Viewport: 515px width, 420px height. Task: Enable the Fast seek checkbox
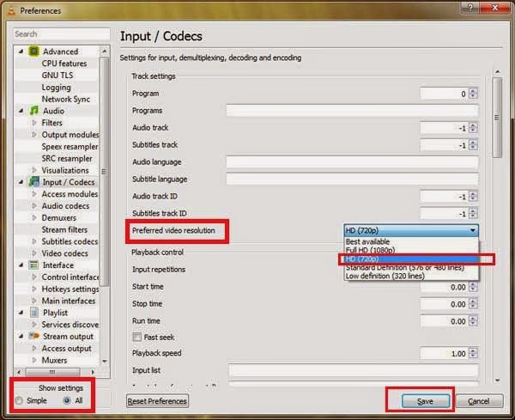coord(136,337)
